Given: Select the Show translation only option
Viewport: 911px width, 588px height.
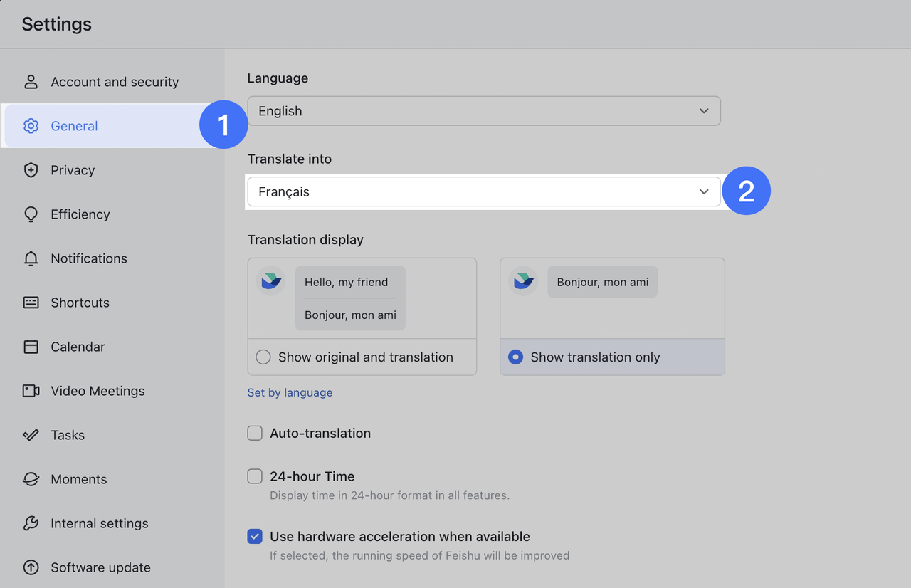Looking at the screenshot, I should [x=517, y=357].
